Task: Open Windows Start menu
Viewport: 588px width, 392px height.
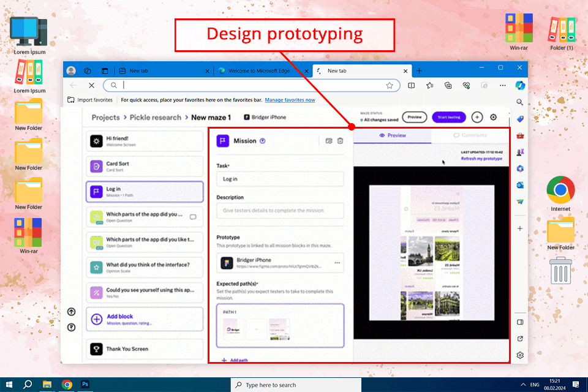Action: 9,385
